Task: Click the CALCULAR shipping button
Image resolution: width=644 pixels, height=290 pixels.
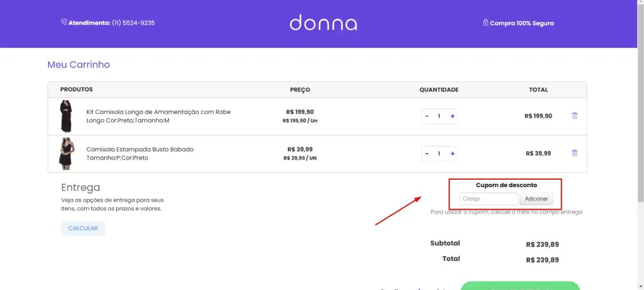Action: (x=83, y=229)
